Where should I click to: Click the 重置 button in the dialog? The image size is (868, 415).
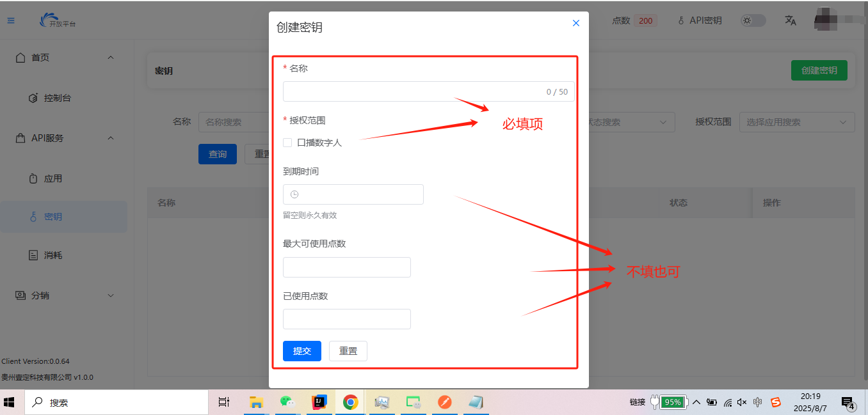pyautogui.click(x=348, y=351)
